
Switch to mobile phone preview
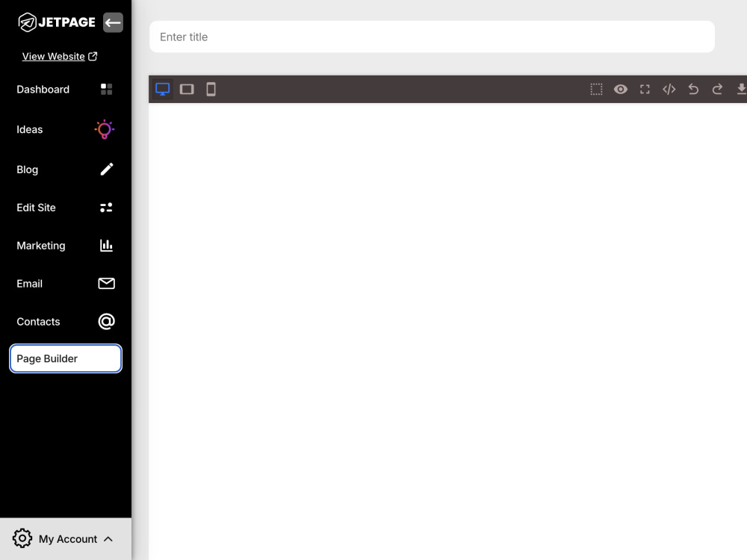(211, 89)
